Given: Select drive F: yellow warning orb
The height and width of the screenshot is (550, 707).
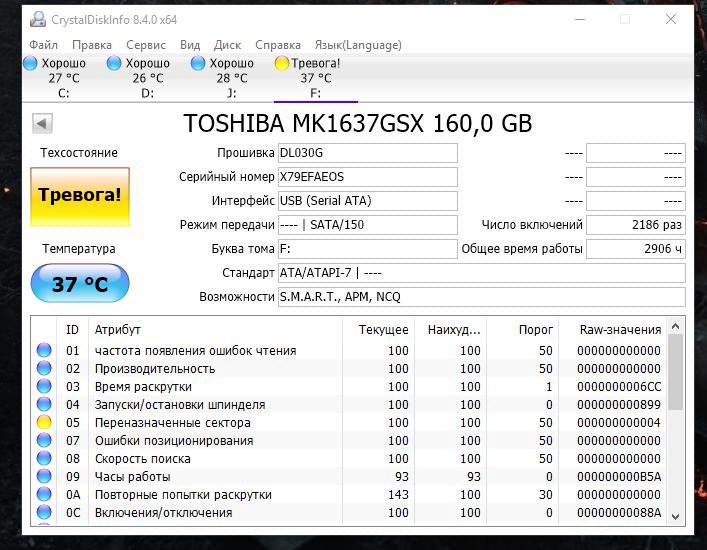Looking at the screenshot, I should pyautogui.click(x=282, y=63).
